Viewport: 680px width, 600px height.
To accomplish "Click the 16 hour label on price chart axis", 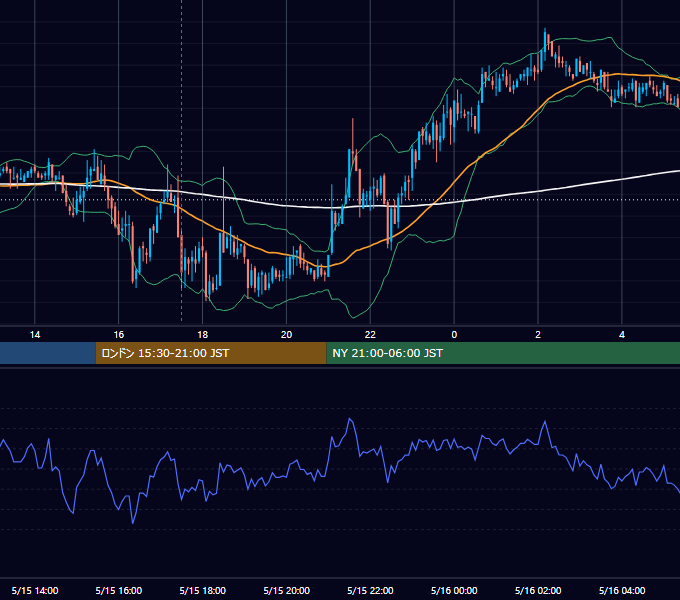I will point(118,335).
